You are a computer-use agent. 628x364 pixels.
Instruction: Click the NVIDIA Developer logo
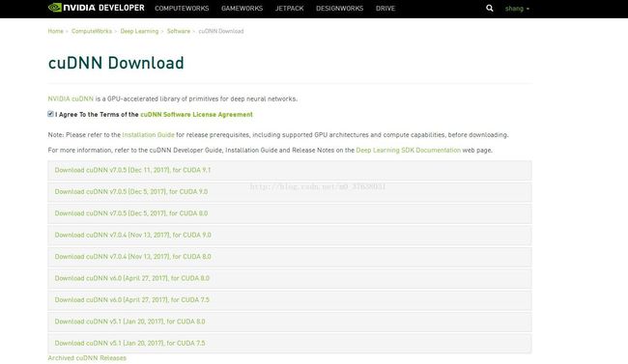96,8
